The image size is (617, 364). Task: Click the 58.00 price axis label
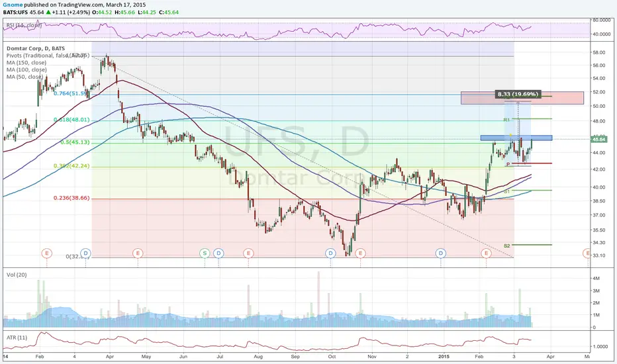point(598,52)
